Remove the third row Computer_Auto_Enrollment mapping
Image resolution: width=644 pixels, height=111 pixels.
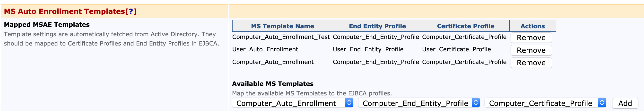tap(531, 63)
